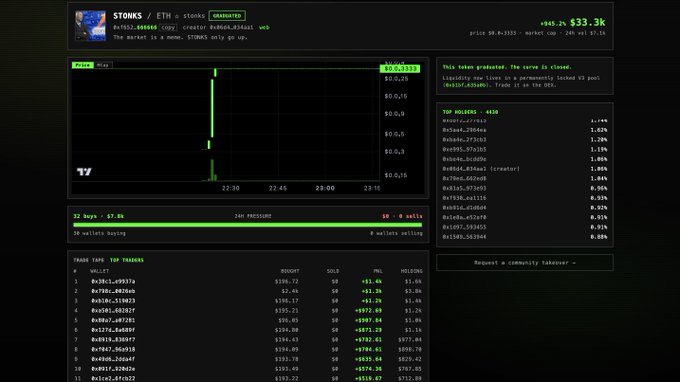
Task: Click holder row 0x81a5…973e93
Action: point(525,188)
